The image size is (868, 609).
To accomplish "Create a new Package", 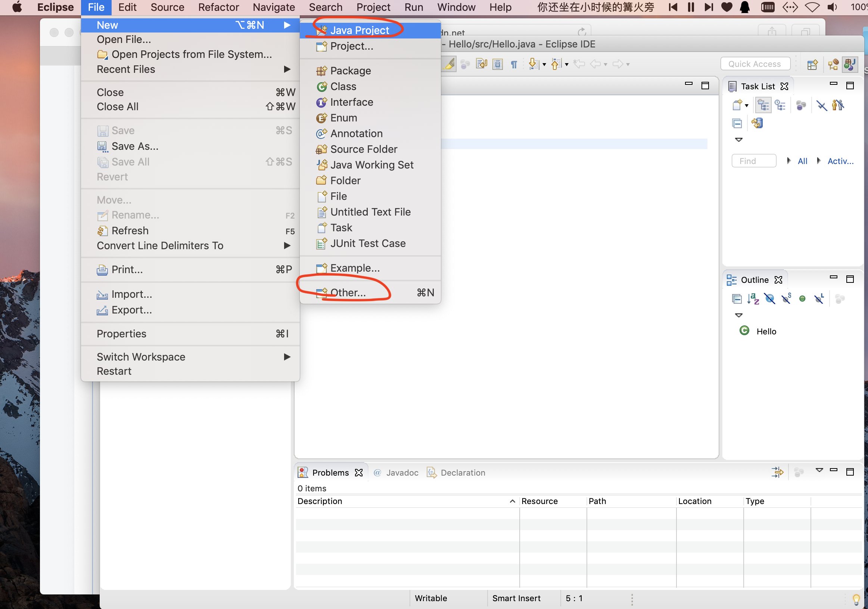I will [x=370, y=71].
